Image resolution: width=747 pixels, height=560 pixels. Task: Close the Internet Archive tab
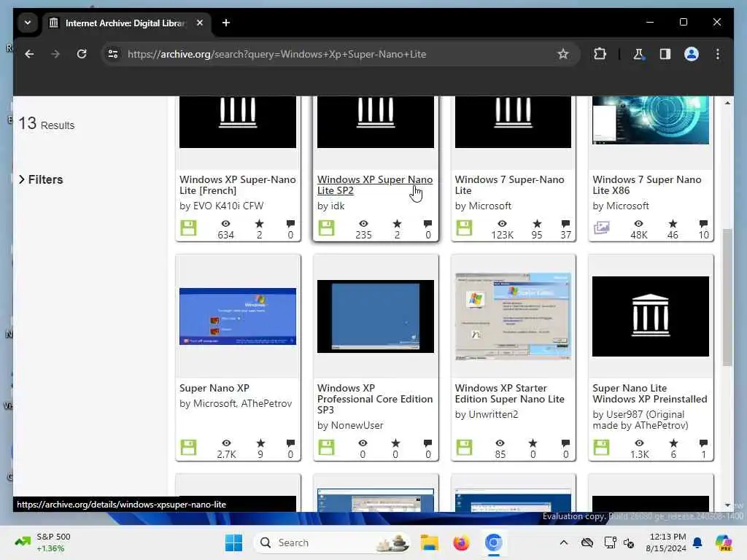tap(200, 23)
